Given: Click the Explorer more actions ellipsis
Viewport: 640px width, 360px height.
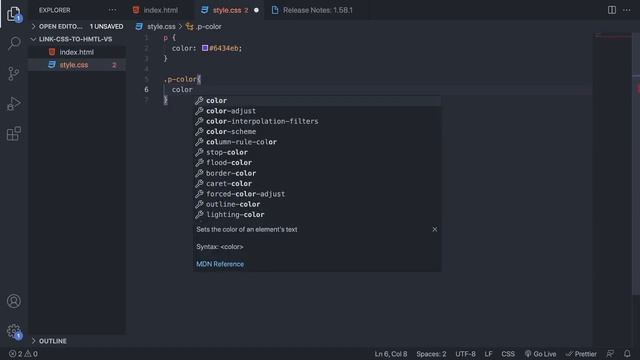Looking at the screenshot, I should coord(112,10).
